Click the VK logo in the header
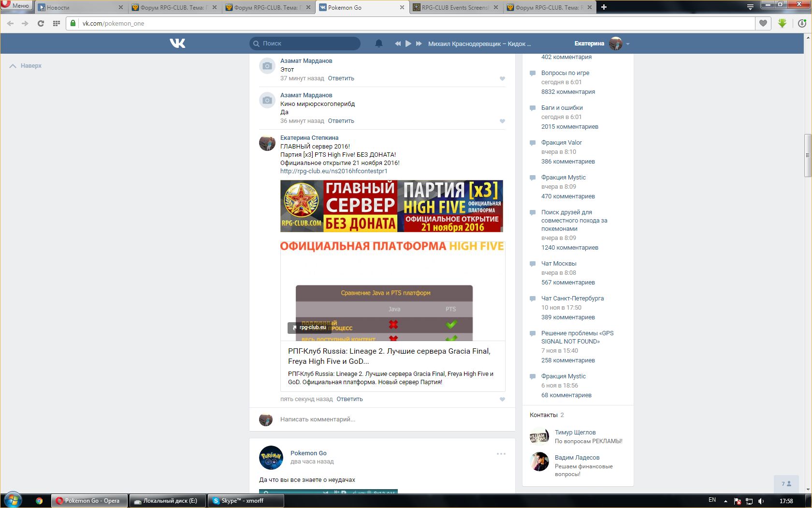This screenshot has height=508, width=812. point(177,44)
